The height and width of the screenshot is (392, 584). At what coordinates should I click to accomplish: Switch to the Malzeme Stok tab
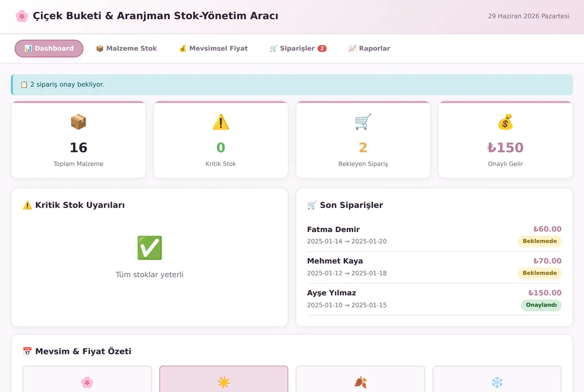127,49
